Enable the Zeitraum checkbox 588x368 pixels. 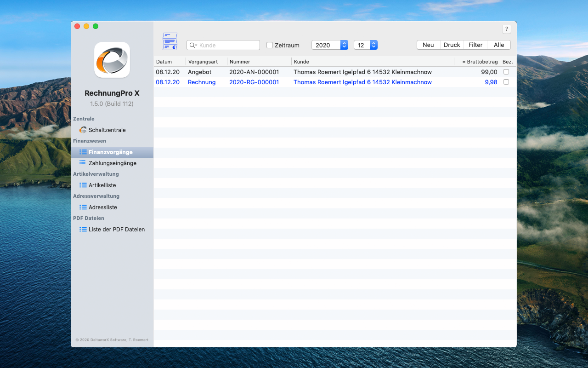(270, 45)
